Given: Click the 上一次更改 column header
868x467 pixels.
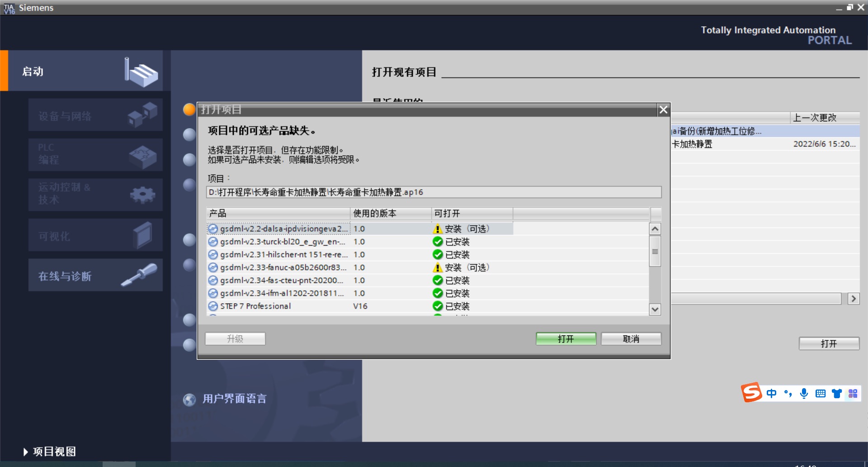Looking at the screenshot, I should point(825,118).
